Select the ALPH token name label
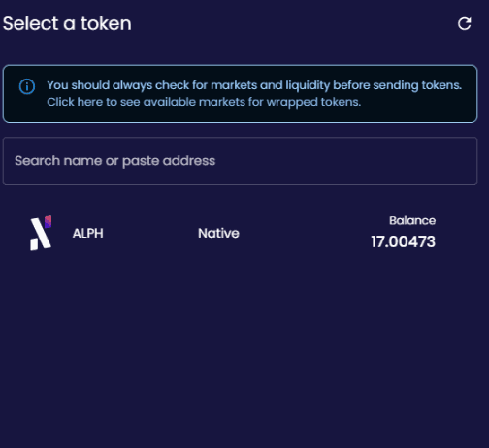Viewport: 489px width, 448px height. point(88,233)
